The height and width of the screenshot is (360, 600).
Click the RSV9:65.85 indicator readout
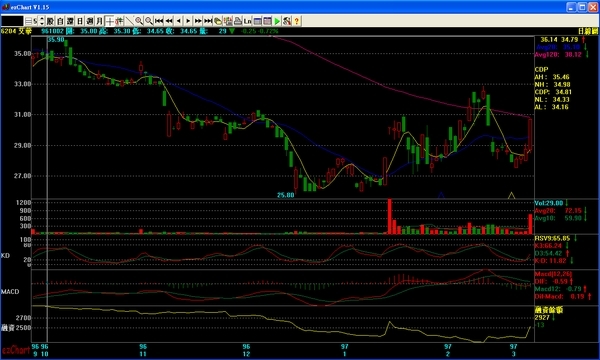click(x=553, y=238)
